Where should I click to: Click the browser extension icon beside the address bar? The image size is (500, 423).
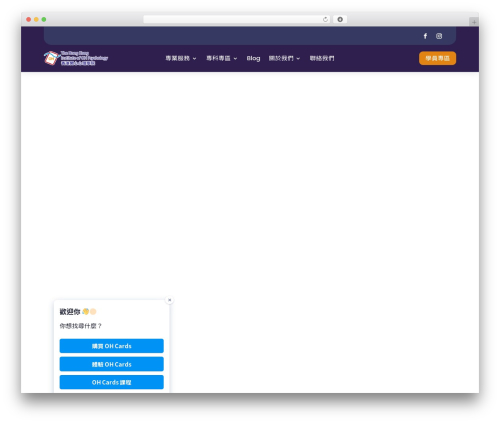pos(340,19)
